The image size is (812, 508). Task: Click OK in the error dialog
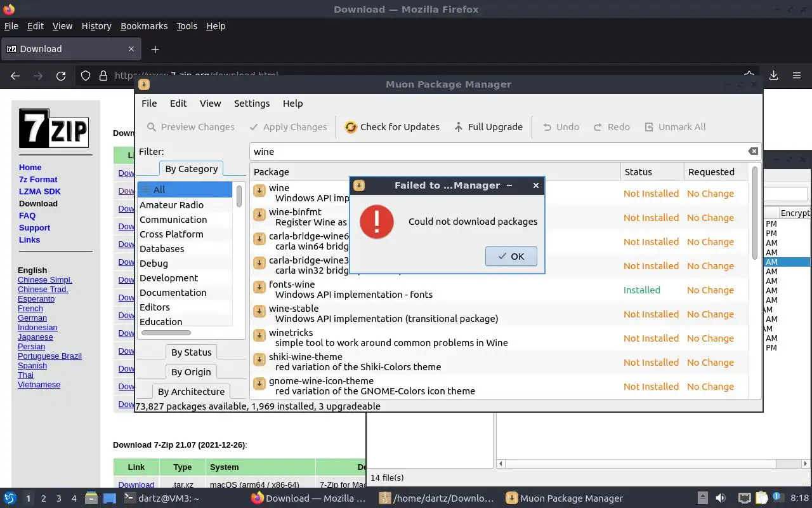(x=511, y=257)
